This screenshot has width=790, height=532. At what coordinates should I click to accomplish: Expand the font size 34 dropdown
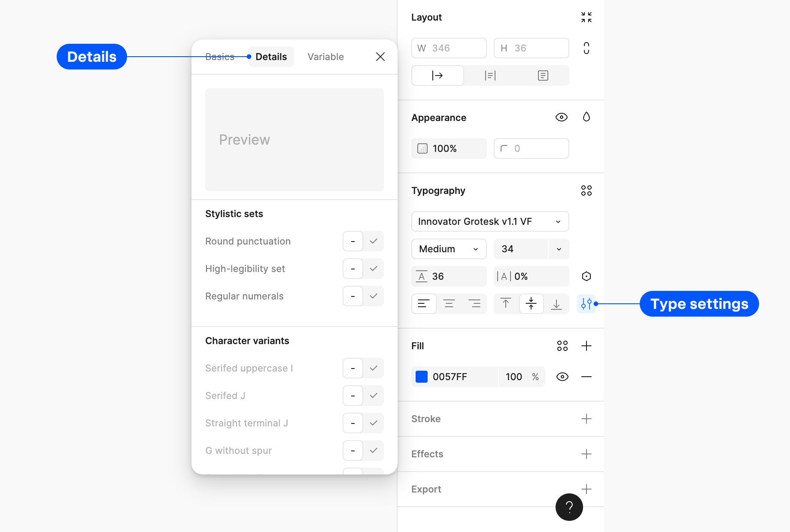pyautogui.click(x=559, y=249)
